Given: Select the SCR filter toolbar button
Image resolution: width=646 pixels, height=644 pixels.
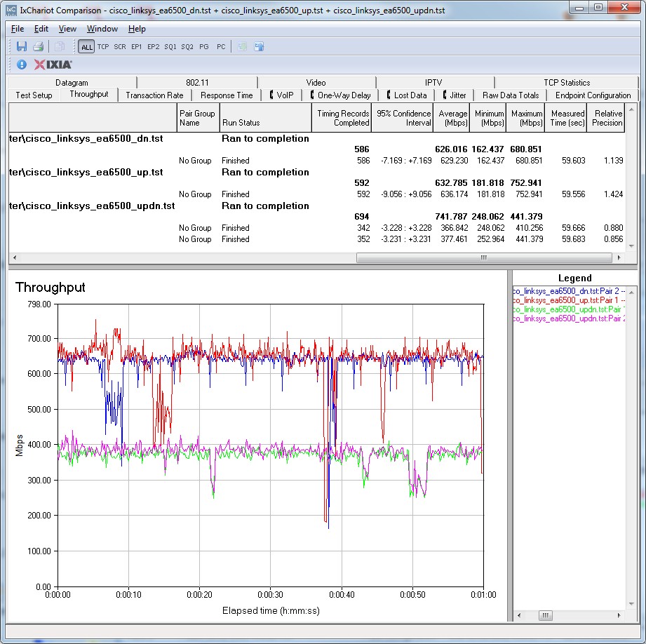Looking at the screenshot, I should 120,46.
